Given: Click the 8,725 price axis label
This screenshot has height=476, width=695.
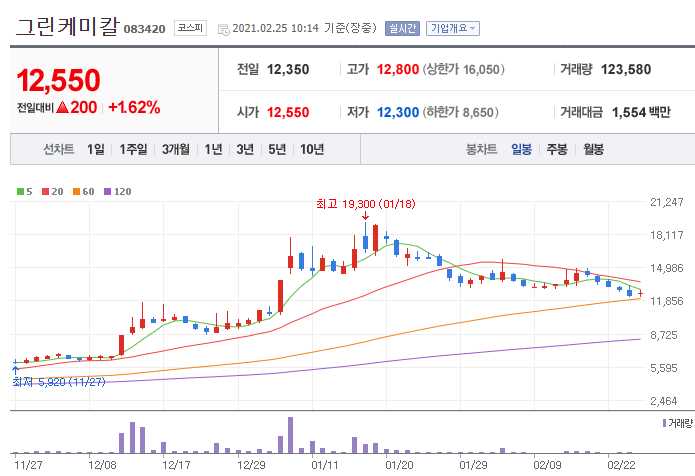Looking at the screenshot, I should [x=664, y=335].
